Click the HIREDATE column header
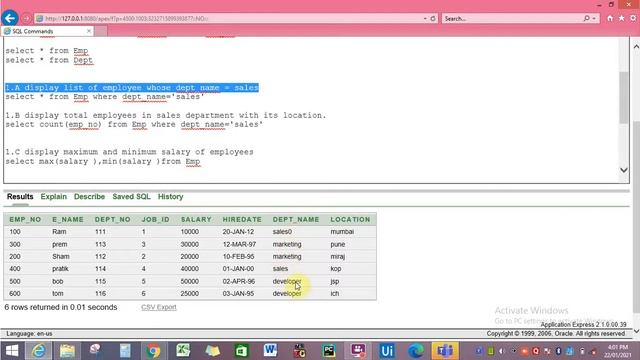The image size is (640, 360). pos(242,220)
